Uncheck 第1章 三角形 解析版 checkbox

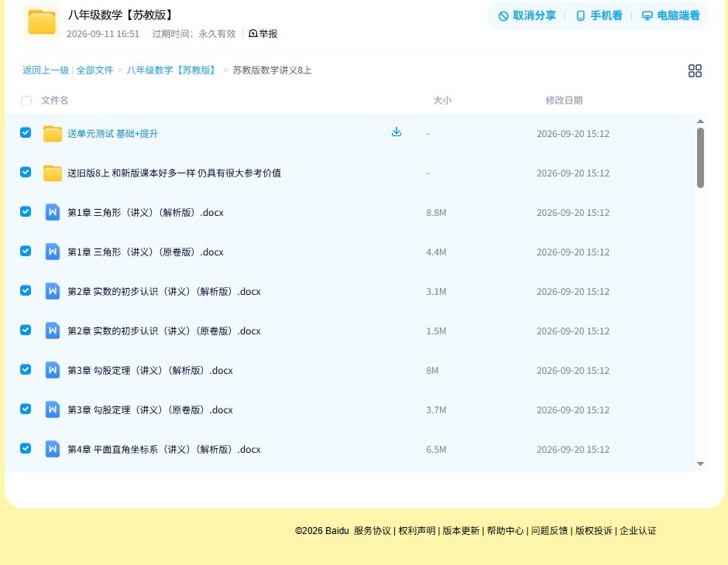[x=26, y=211]
